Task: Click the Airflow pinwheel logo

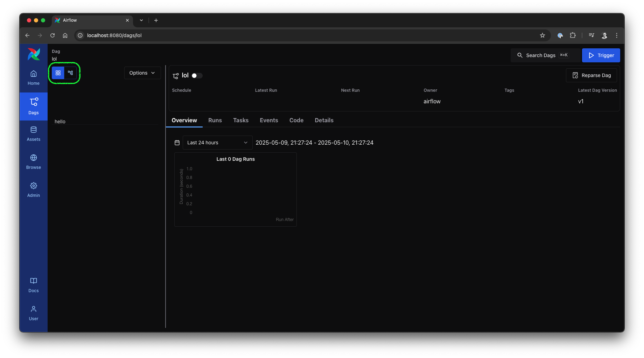Action: [33, 54]
